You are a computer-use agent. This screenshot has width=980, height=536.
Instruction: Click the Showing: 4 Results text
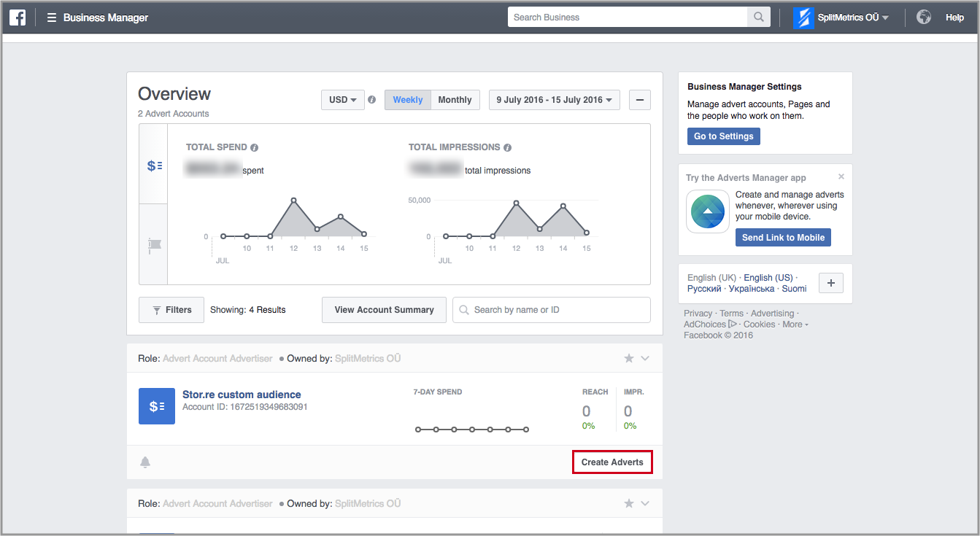point(248,310)
